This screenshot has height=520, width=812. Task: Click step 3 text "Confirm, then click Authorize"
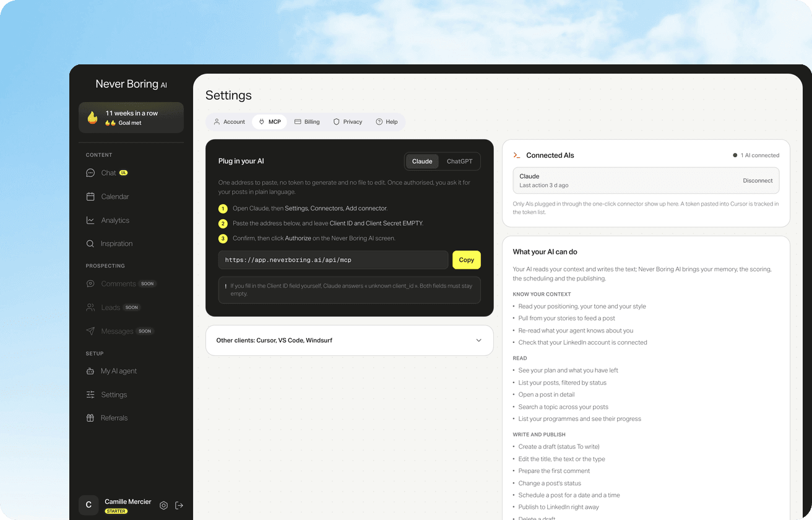point(314,238)
